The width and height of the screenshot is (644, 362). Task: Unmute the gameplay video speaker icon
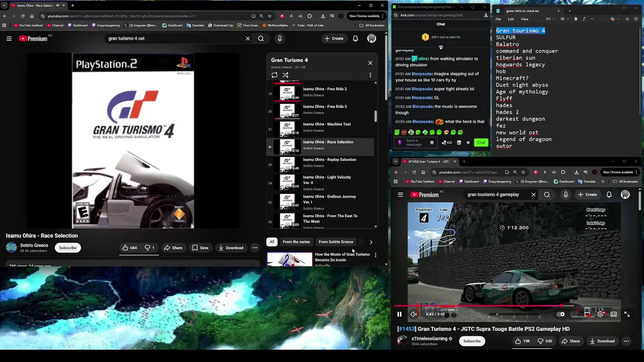click(414, 314)
